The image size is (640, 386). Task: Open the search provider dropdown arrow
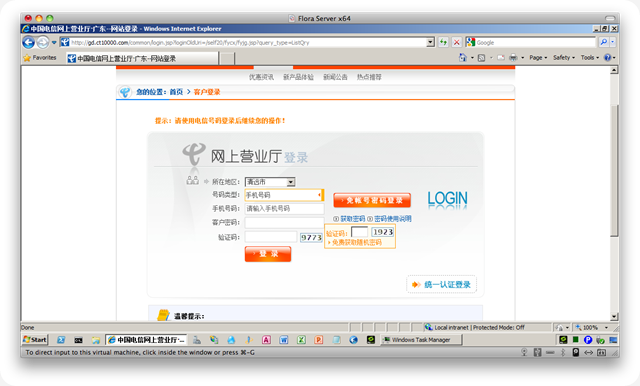point(613,42)
